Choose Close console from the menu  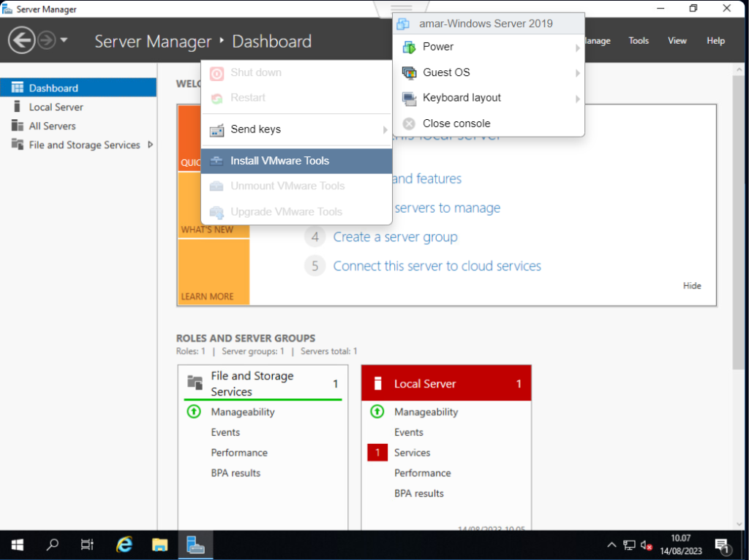click(456, 124)
